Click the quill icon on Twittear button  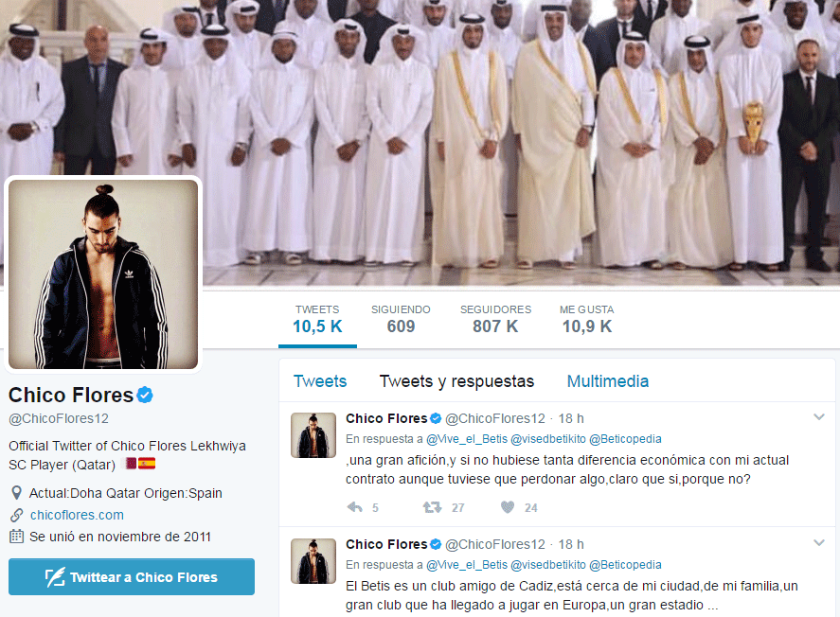[55, 577]
